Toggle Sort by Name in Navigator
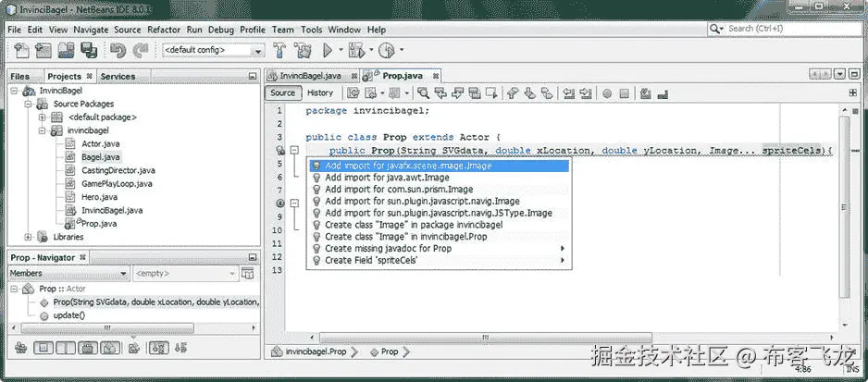This screenshot has width=868, height=382. click(x=159, y=348)
